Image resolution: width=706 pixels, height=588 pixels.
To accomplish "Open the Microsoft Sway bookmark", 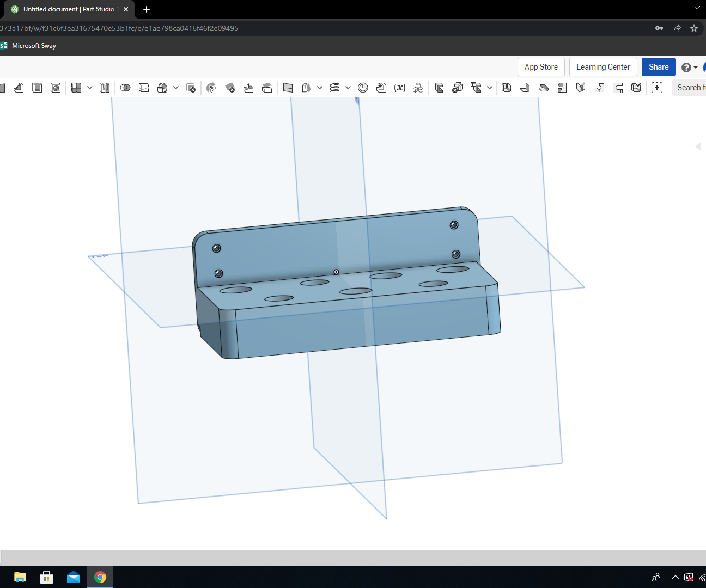I will 29,46.
